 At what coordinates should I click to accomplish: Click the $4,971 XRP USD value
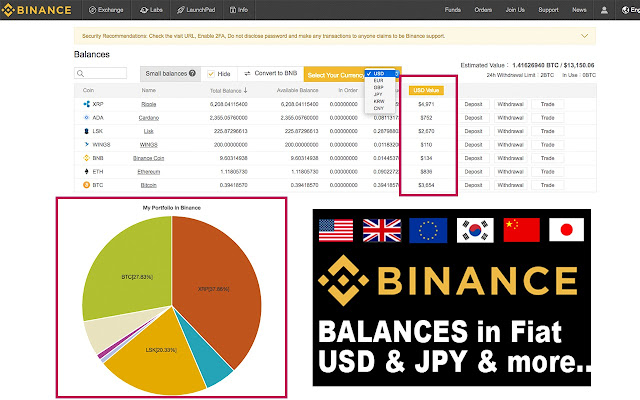(x=426, y=104)
